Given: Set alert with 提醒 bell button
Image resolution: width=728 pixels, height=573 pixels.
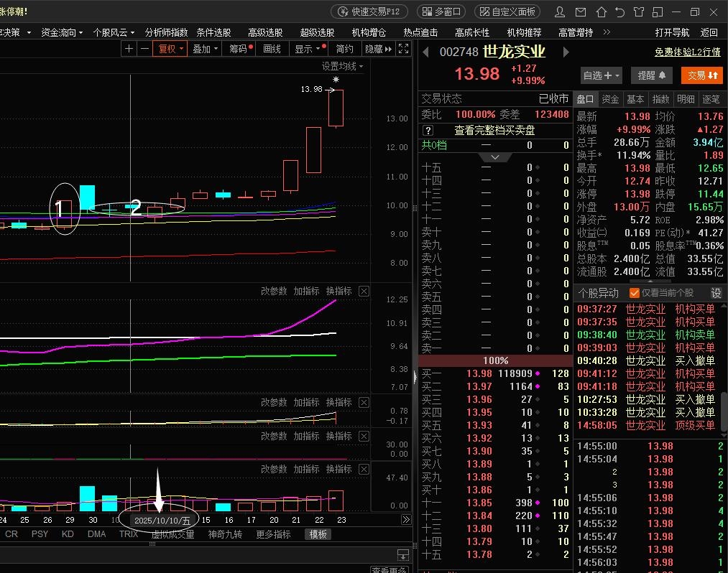Looking at the screenshot, I should point(652,75).
